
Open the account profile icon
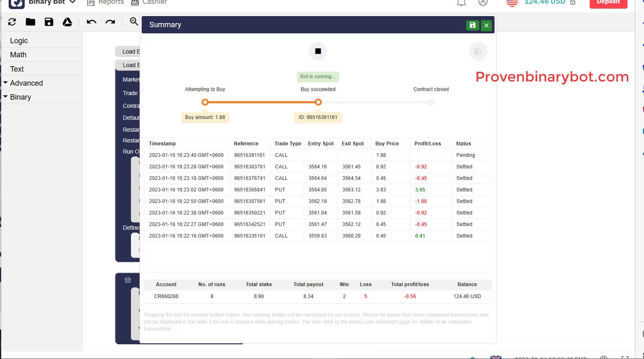[483, 2]
